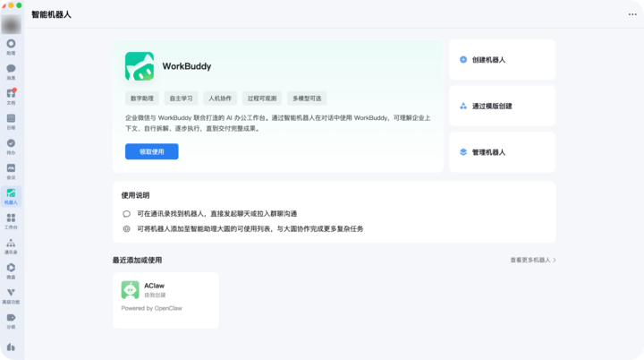
Task: Click the 助理 (Assistant) icon in sidebar
Action: click(x=11, y=47)
